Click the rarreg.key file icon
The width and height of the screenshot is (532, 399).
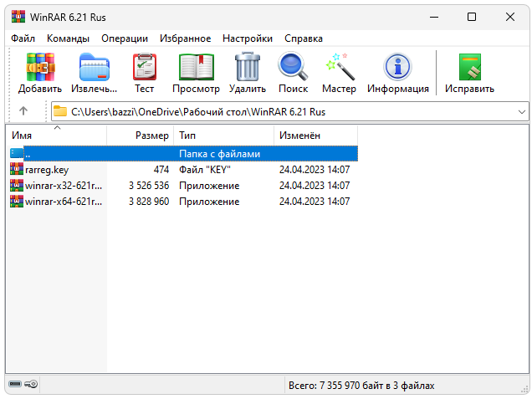tap(17, 169)
